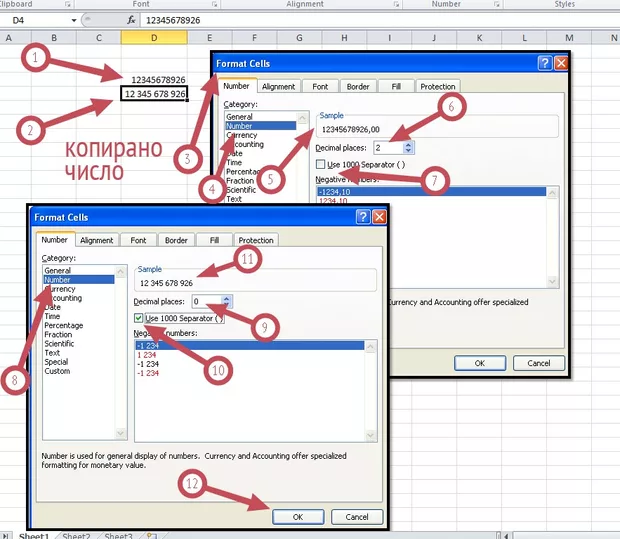620x539 pixels.
Task: Choose Text category in front Format Cells dialog
Action: tap(52, 352)
